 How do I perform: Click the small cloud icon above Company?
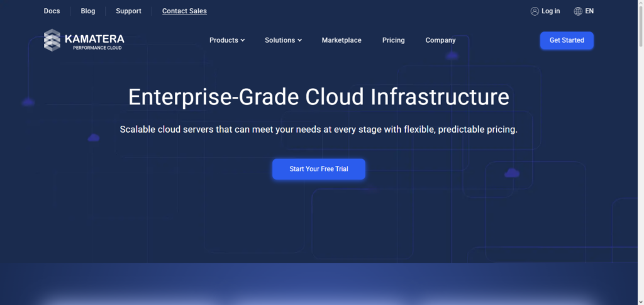(452, 56)
